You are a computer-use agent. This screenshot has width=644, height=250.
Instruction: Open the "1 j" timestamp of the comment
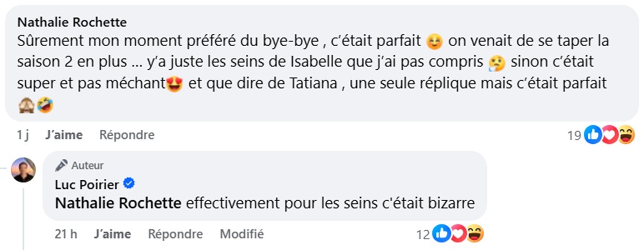pyautogui.click(x=23, y=135)
